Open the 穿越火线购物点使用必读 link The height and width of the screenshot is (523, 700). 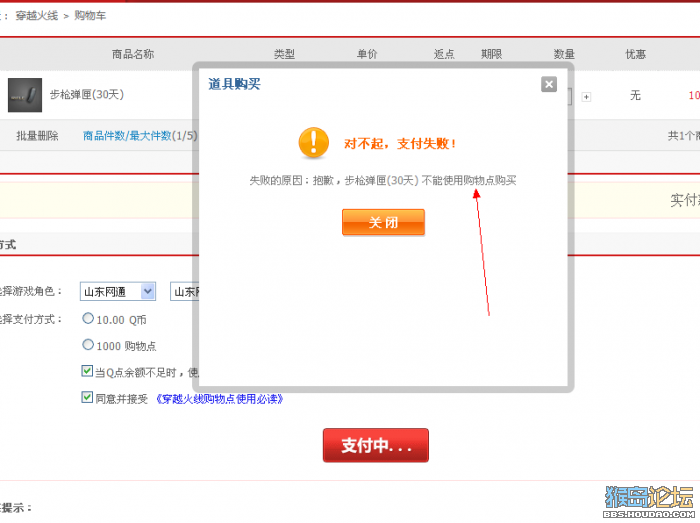[219, 399]
